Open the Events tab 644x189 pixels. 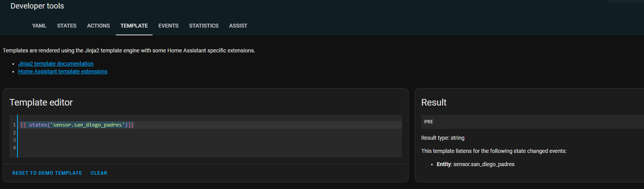tap(168, 26)
